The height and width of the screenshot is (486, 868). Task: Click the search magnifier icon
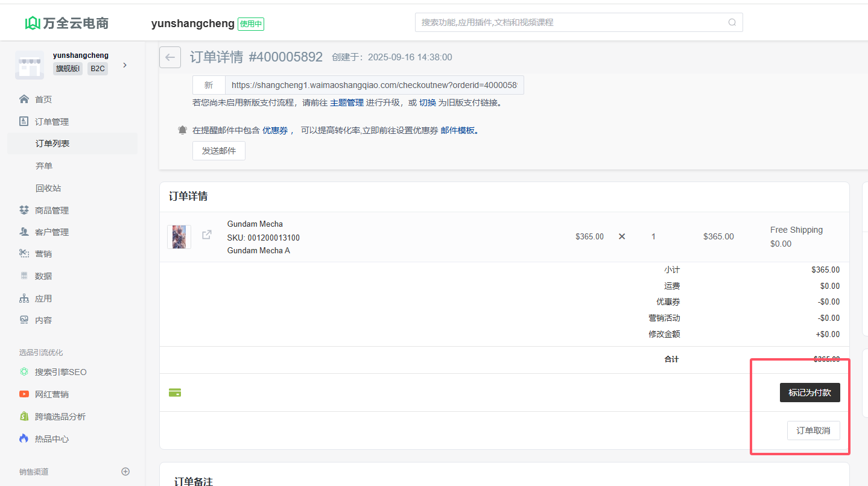click(x=732, y=22)
